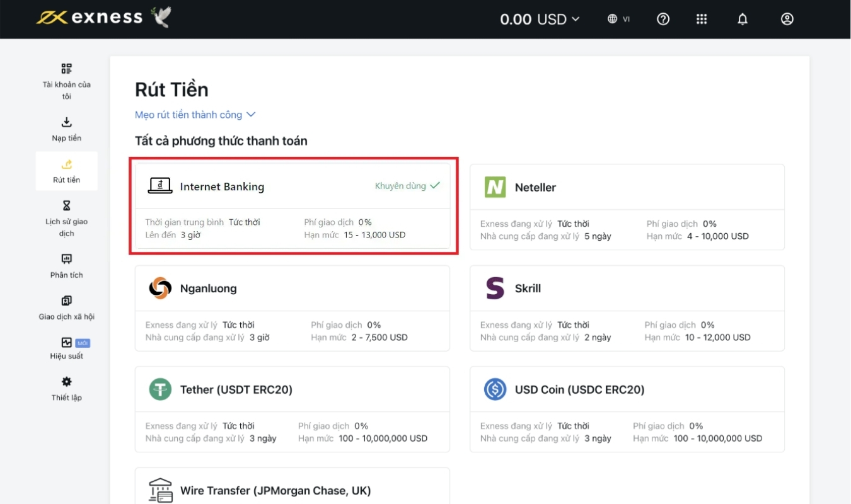This screenshot has width=851, height=504.
Task: Click Tất cả phương thức thanh toán heading
Action: coord(221,141)
